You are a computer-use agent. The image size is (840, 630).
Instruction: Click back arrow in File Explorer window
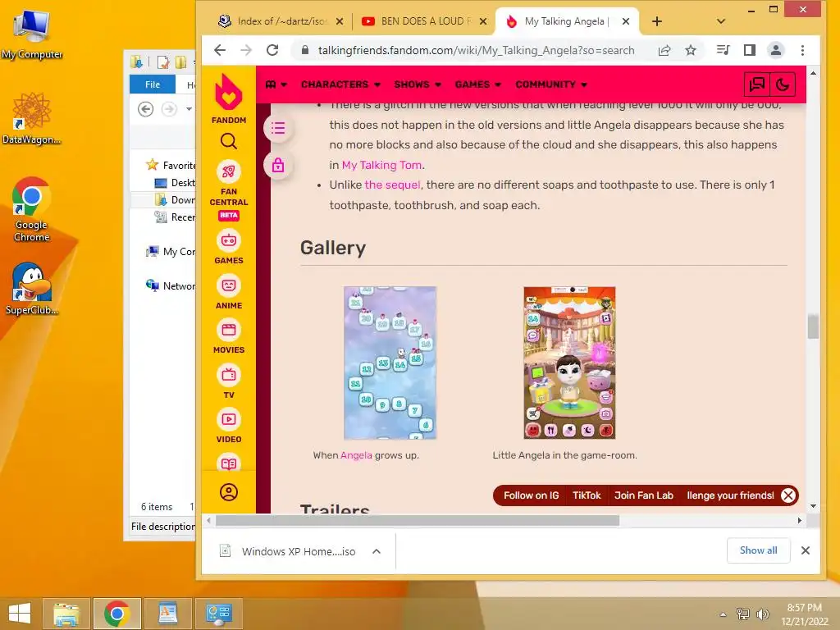tap(146, 109)
